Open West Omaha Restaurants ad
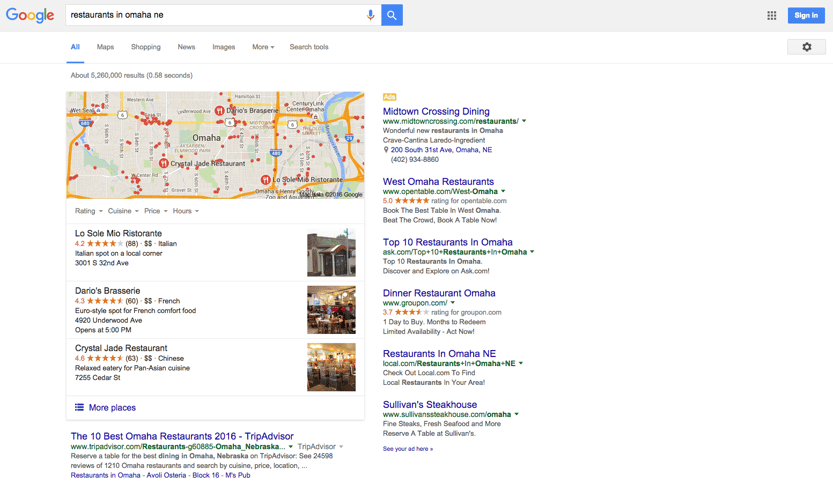The image size is (833, 491). click(x=438, y=182)
